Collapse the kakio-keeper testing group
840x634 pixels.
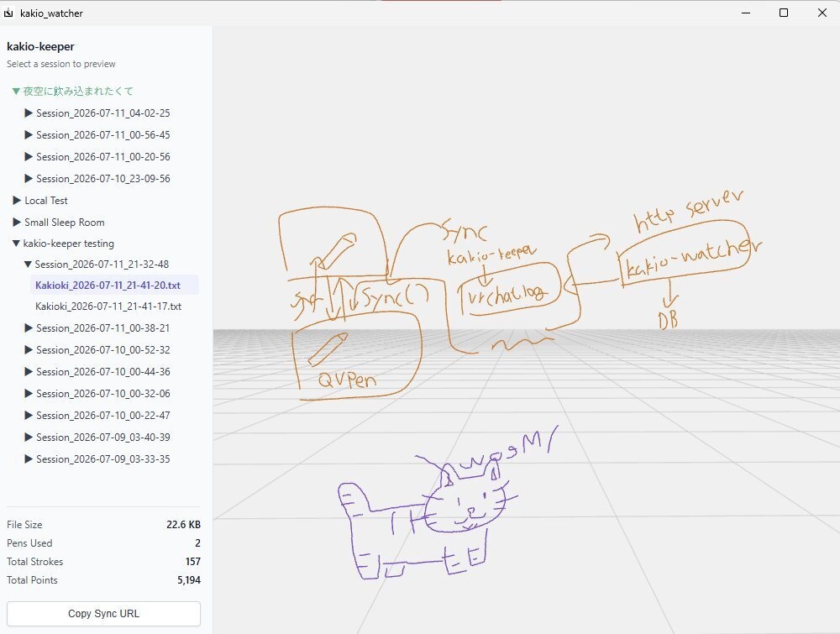coord(63,244)
